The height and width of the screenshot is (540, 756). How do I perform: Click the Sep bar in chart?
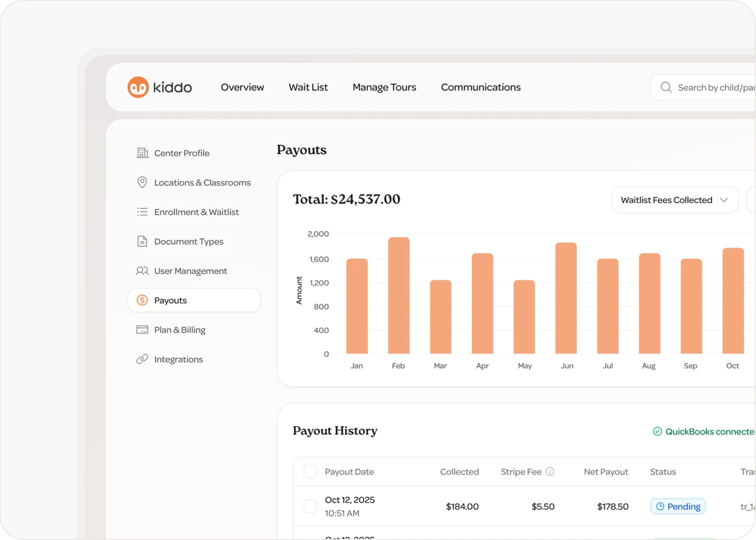[x=692, y=306]
